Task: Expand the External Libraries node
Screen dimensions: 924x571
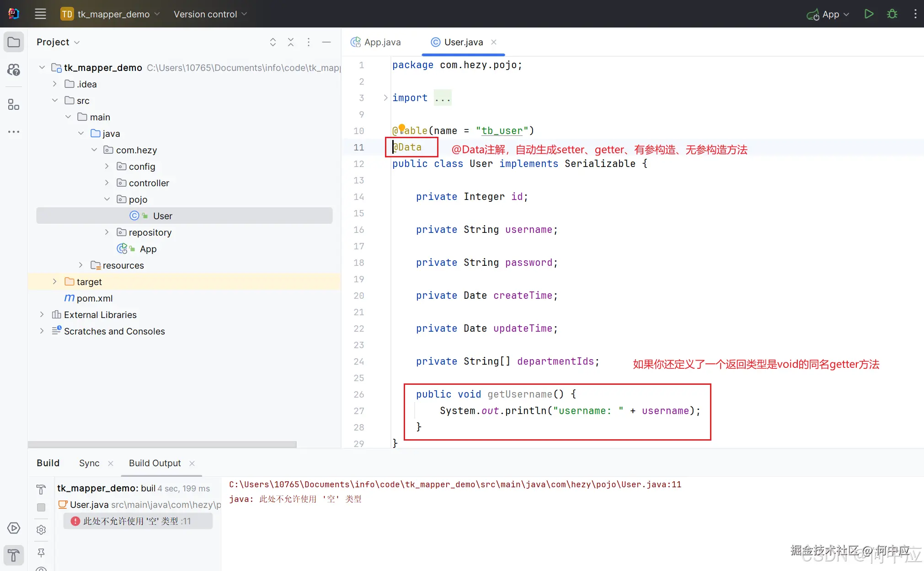Action: (42, 314)
